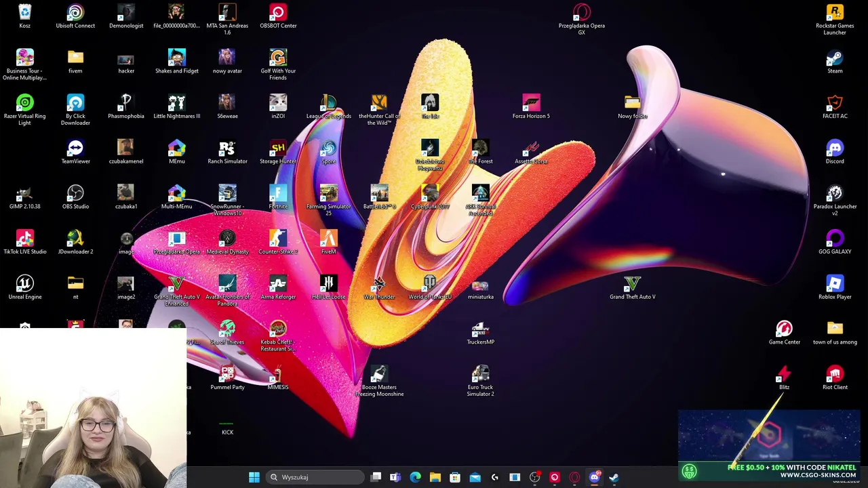Open Task View on taskbar
Screen dimensions: 868x488
pyautogui.click(x=376, y=477)
